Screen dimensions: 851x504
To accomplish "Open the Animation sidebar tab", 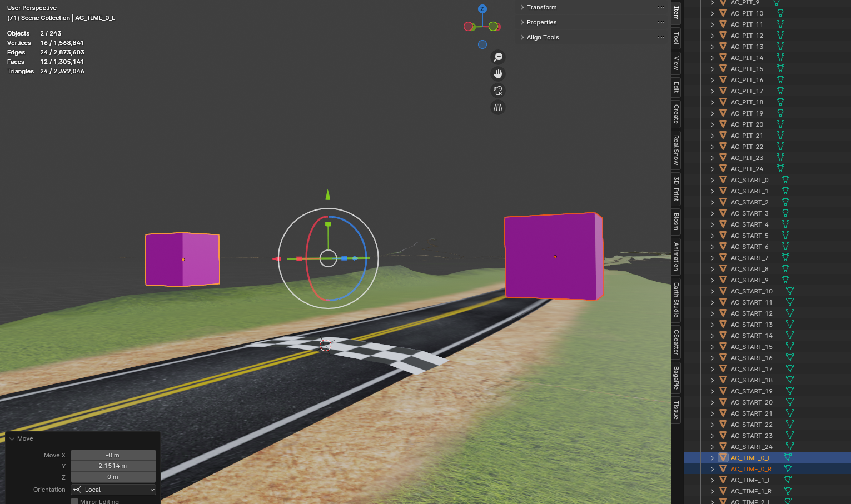I will point(676,256).
